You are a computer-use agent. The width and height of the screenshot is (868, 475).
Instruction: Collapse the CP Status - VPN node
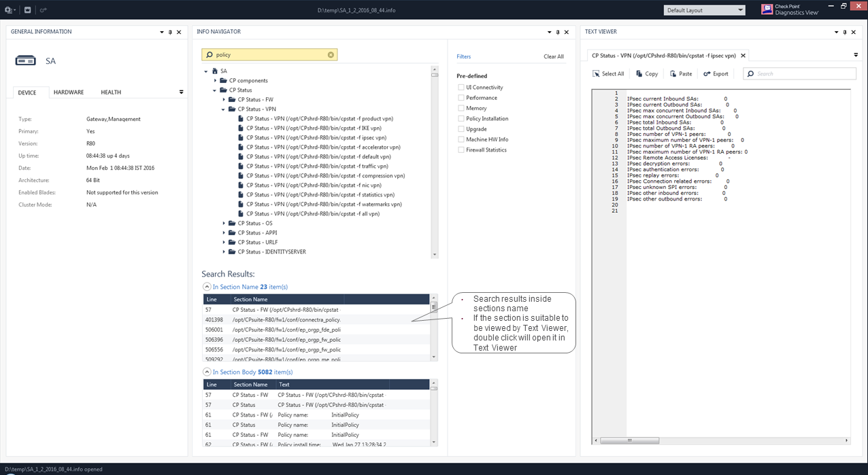click(x=224, y=109)
